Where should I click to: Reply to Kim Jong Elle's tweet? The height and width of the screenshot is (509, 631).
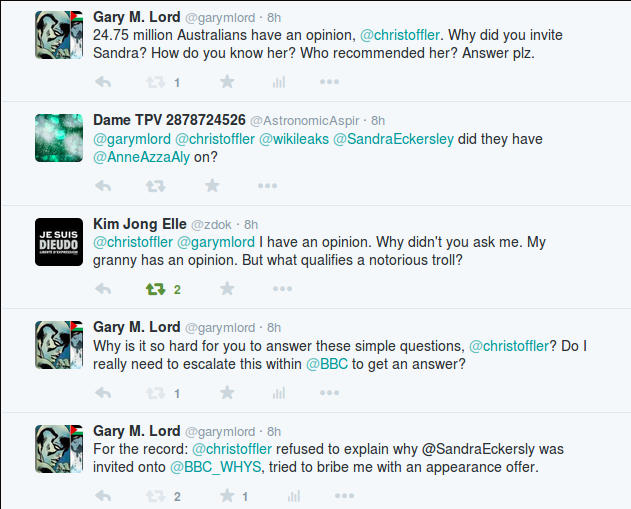click(102, 290)
